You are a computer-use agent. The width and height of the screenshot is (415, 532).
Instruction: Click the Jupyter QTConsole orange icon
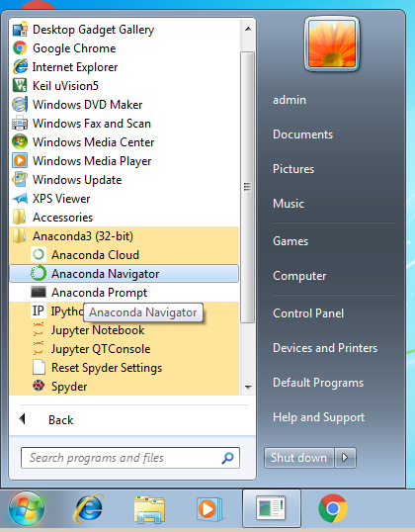(x=39, y=348)
